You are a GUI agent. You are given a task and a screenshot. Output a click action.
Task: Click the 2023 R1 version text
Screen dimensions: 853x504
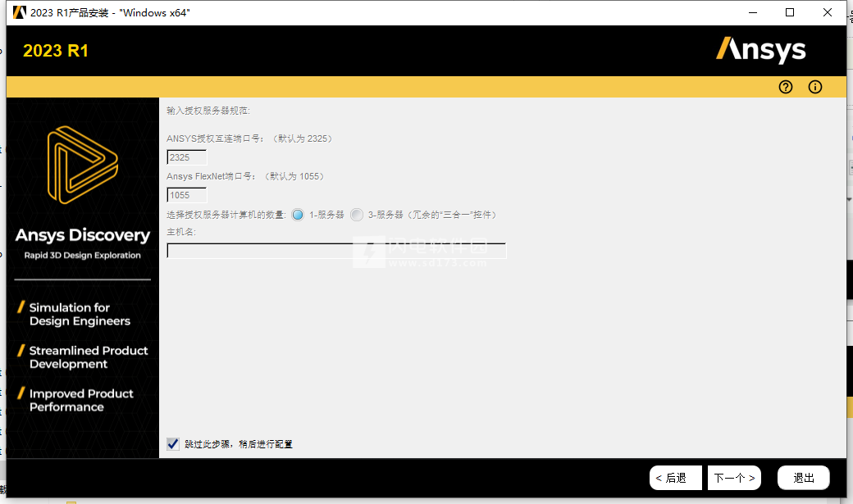click(x=56, y=51)
